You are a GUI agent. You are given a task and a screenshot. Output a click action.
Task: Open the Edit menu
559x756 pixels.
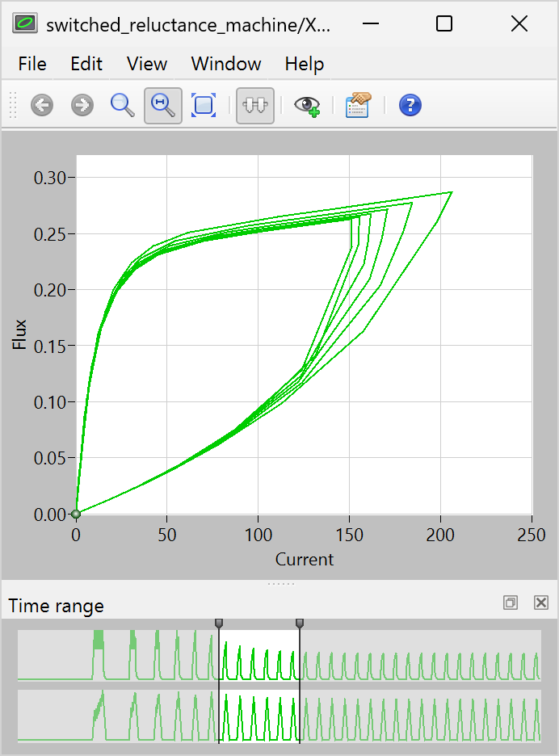tap(86, 64)
